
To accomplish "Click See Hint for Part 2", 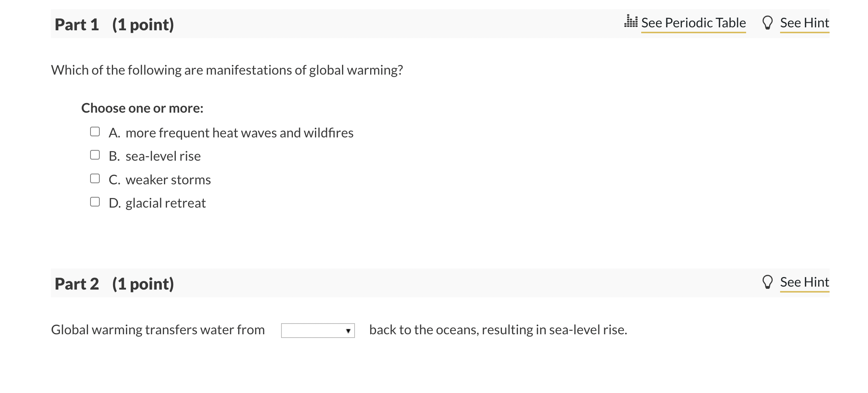I will 805,281.
